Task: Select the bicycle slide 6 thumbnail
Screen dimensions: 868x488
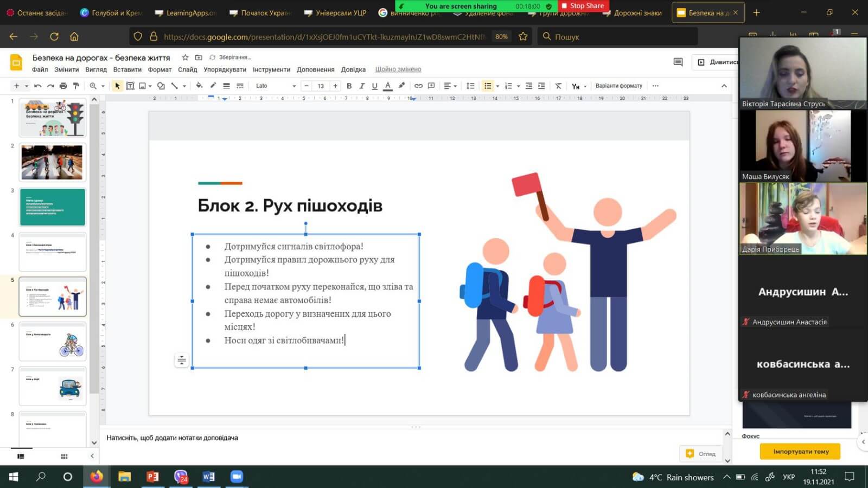Action: pyautogui.click(x=53, y=342)
